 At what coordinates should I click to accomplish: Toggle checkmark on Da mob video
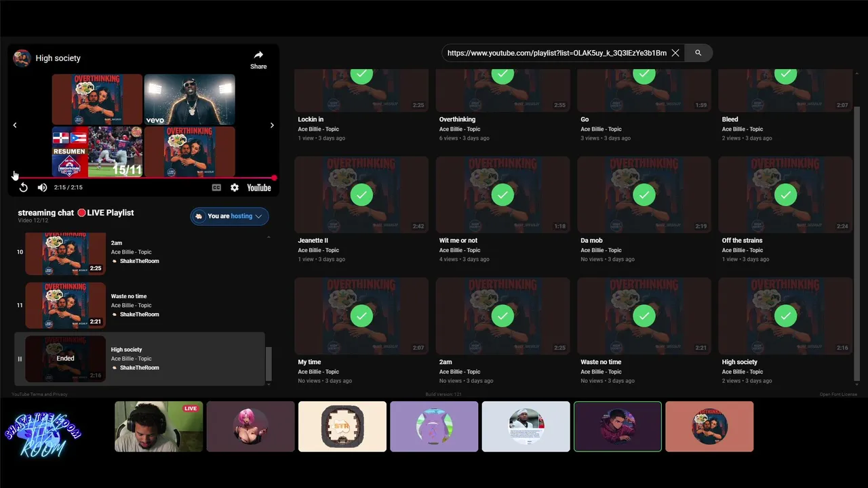coord(644,195)
